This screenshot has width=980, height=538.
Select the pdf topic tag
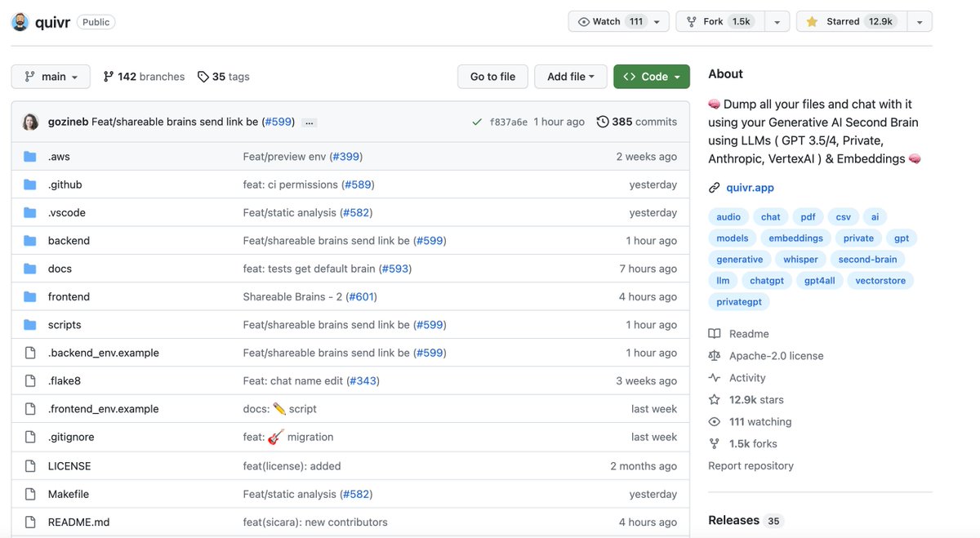point(808,217)
